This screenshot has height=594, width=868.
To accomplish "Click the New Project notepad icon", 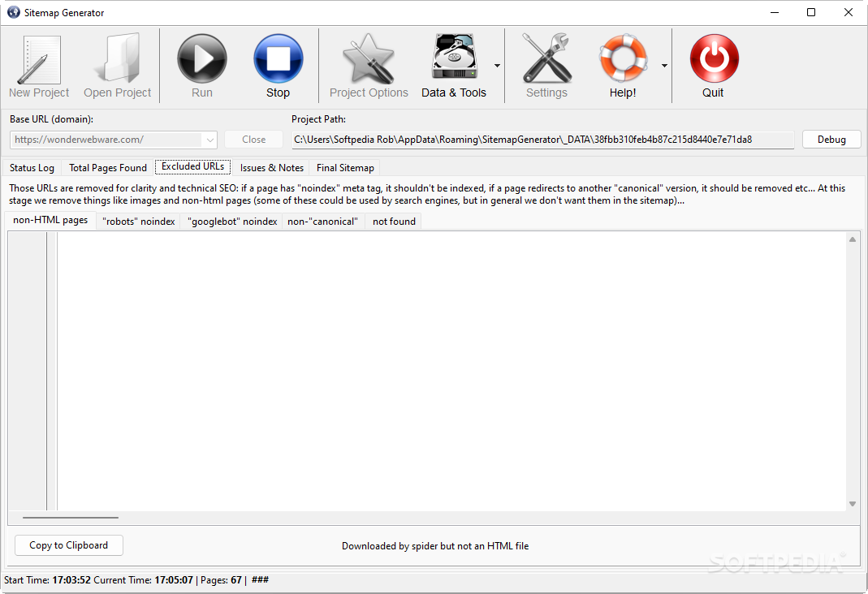I will click(39, 59).
